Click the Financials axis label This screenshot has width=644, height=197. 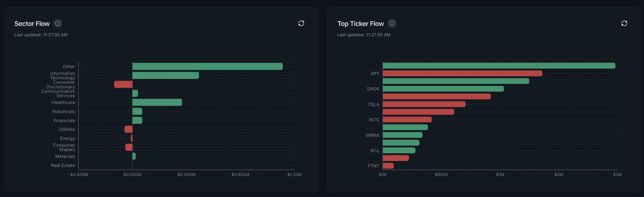pyautogui.click(x=64, y=121)
